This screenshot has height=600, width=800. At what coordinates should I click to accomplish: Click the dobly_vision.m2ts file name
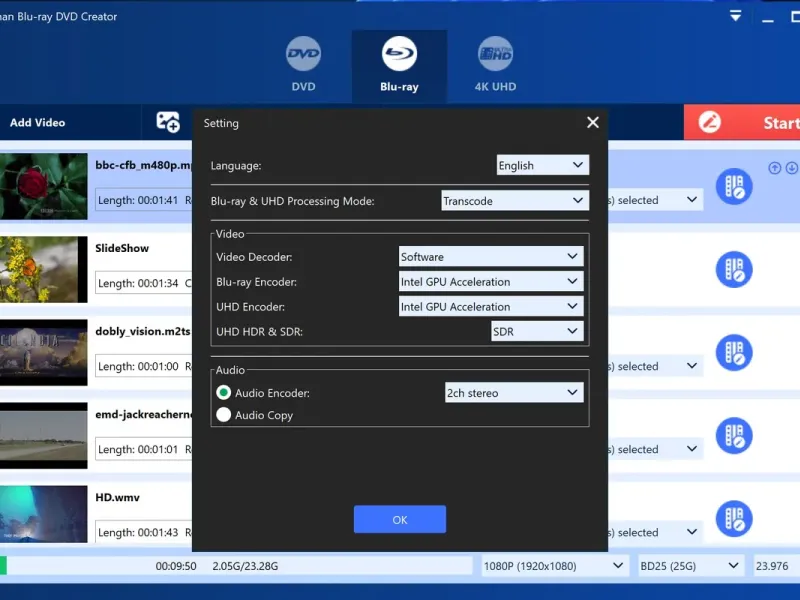[143, 332]
